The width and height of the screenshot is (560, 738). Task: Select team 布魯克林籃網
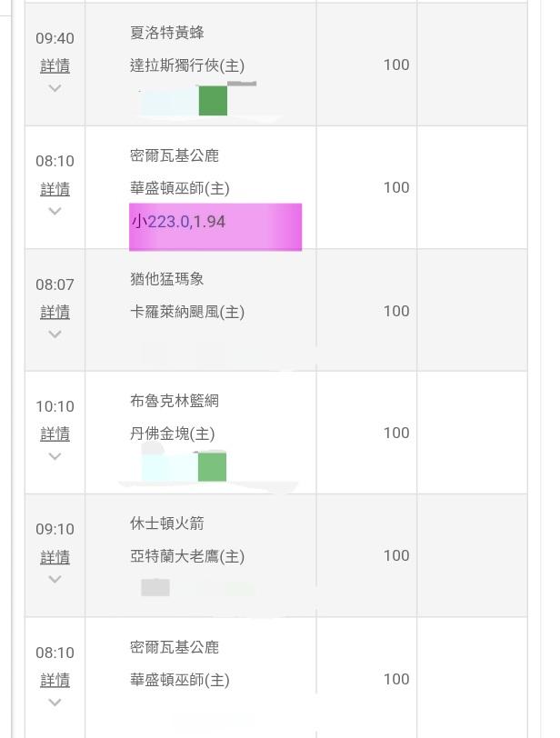click(174, 401)
